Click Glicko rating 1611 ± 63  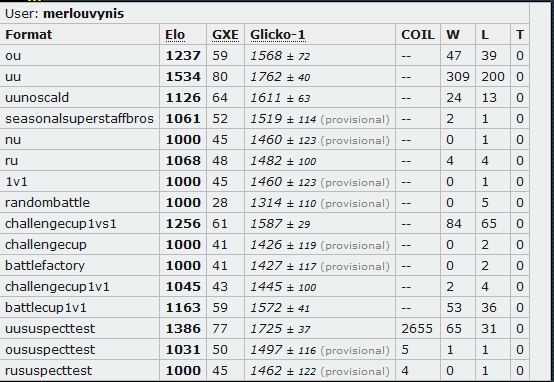tap(280, 98)
